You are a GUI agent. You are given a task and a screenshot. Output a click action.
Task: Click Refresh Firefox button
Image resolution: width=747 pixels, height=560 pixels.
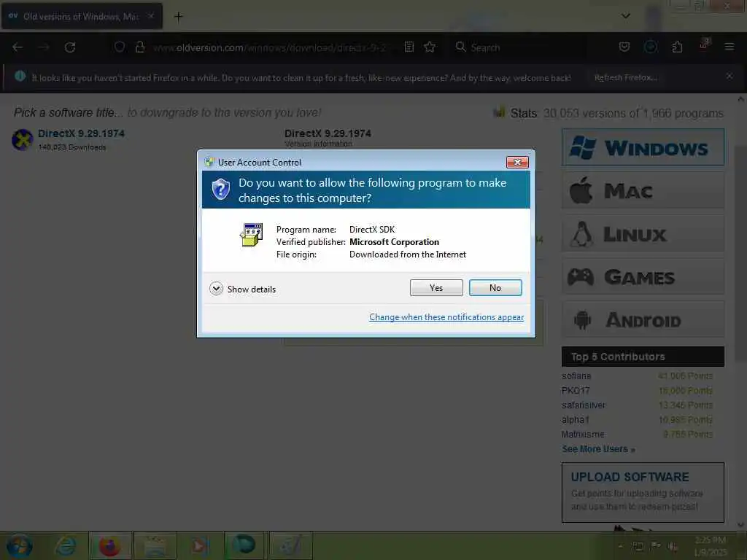(625, 77)
